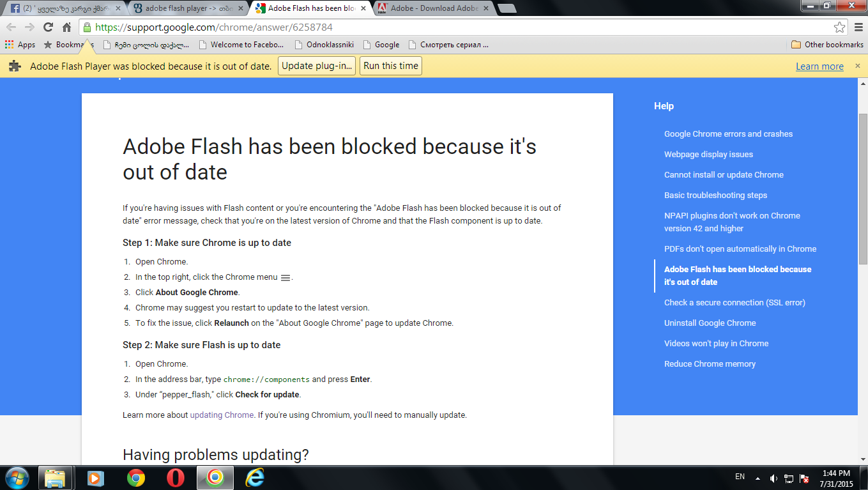The height and width of the screenshot is (490, 868).
Task: Go forward to next page
Action: coord(29,27)
